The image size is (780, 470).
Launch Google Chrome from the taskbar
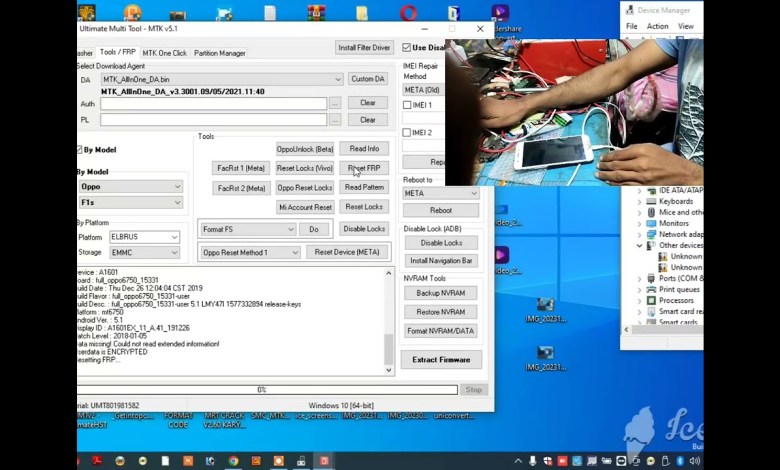pyautogui.click(x=233, y=461)
